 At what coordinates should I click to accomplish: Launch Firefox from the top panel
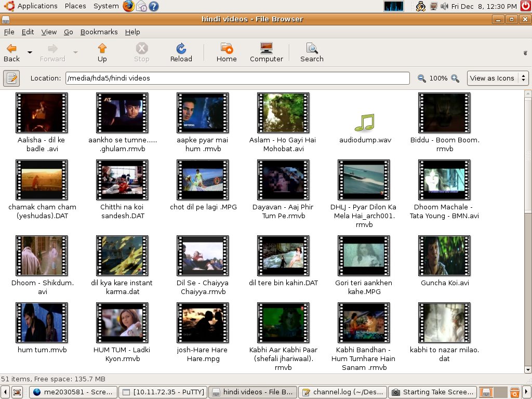pyautogui.click(x=129, y=6)
